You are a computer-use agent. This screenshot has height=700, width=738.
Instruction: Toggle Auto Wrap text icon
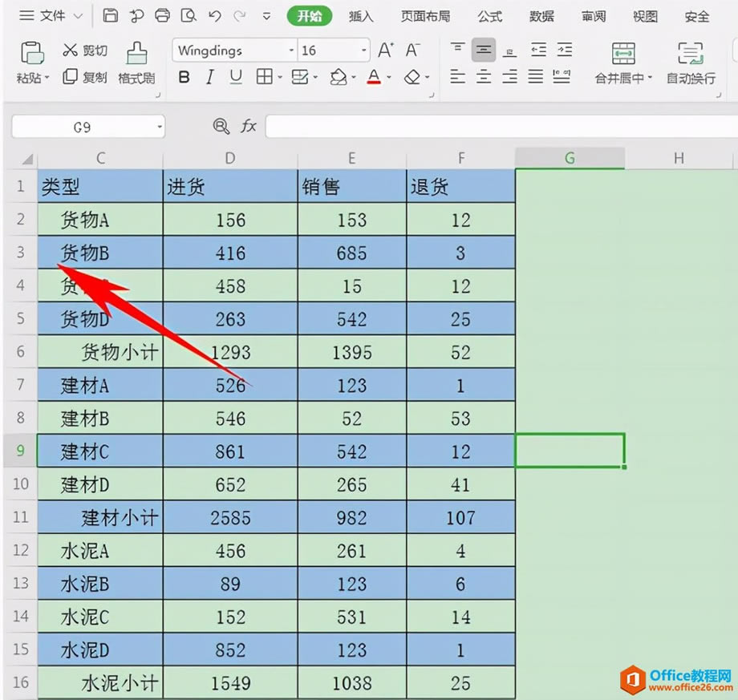[691, 53]
